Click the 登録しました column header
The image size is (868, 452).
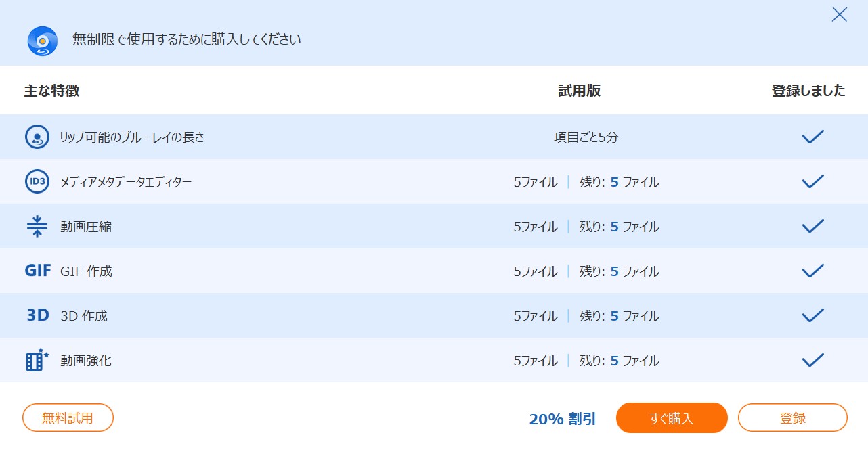click(808, 91)
